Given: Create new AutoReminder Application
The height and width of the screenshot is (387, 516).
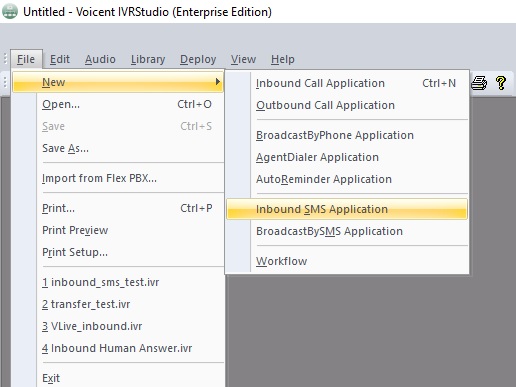Looking at the screenshot, I should tap(347, 179).
